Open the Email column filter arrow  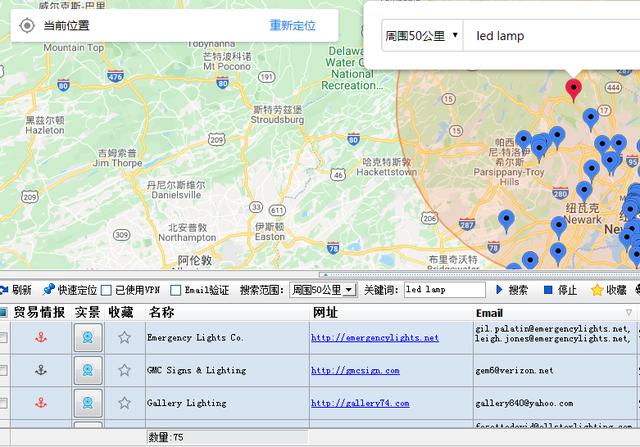[x=629, y=313]
